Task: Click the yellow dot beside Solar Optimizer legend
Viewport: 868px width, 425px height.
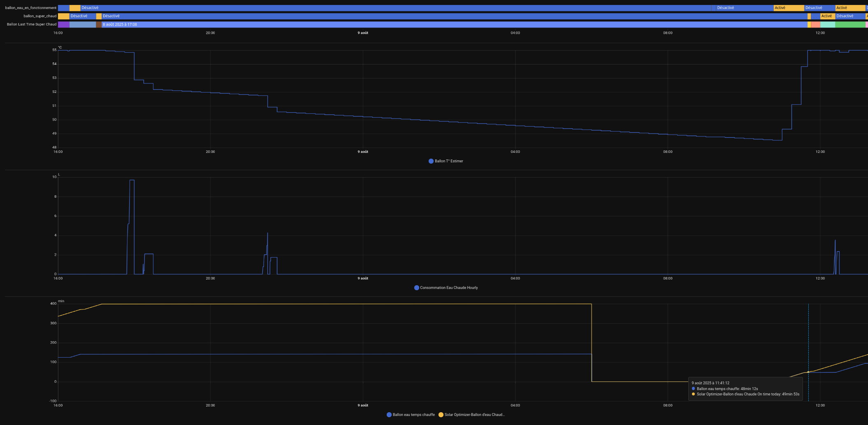Action: click(x=441, y=415)
